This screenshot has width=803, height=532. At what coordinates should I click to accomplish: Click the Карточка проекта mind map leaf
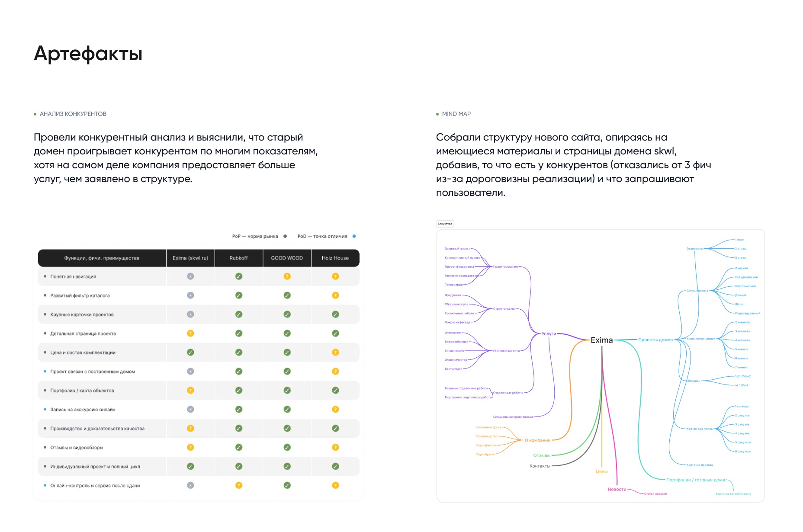coord(700,465)
